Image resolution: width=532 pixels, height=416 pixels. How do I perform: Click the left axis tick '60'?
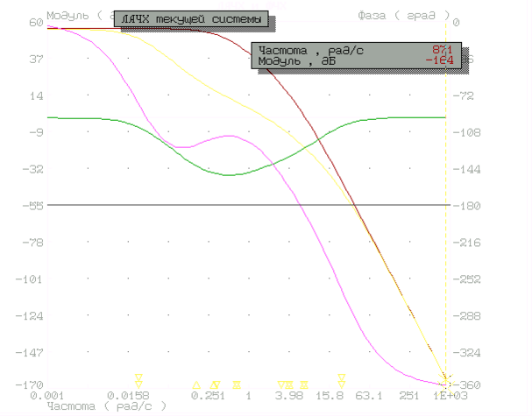click(36, 23)
